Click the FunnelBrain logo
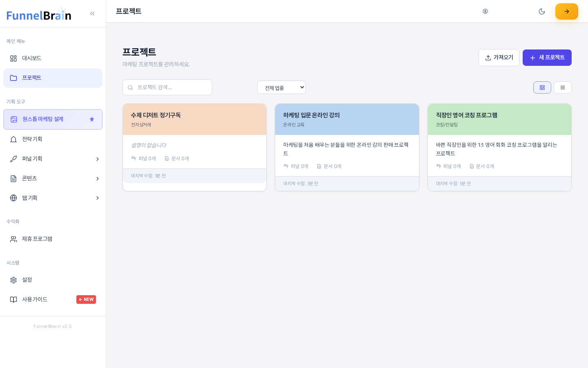The image size is (588, 368). coord(39,14)
